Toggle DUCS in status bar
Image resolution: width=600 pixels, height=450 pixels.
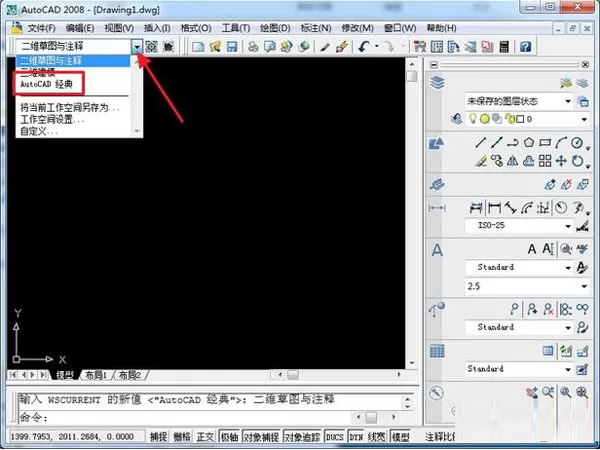(x=334, y=436)
